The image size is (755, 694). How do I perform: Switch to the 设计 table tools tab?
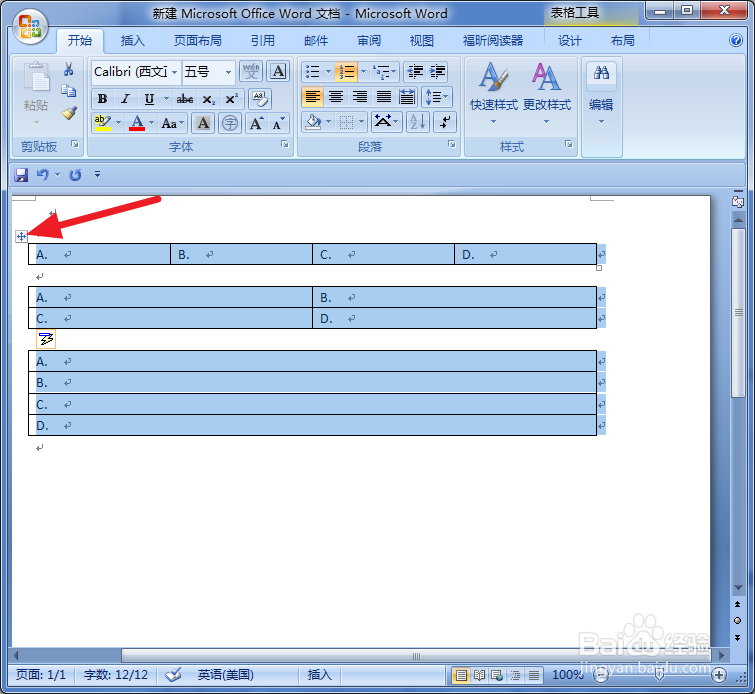pos(570,40)
